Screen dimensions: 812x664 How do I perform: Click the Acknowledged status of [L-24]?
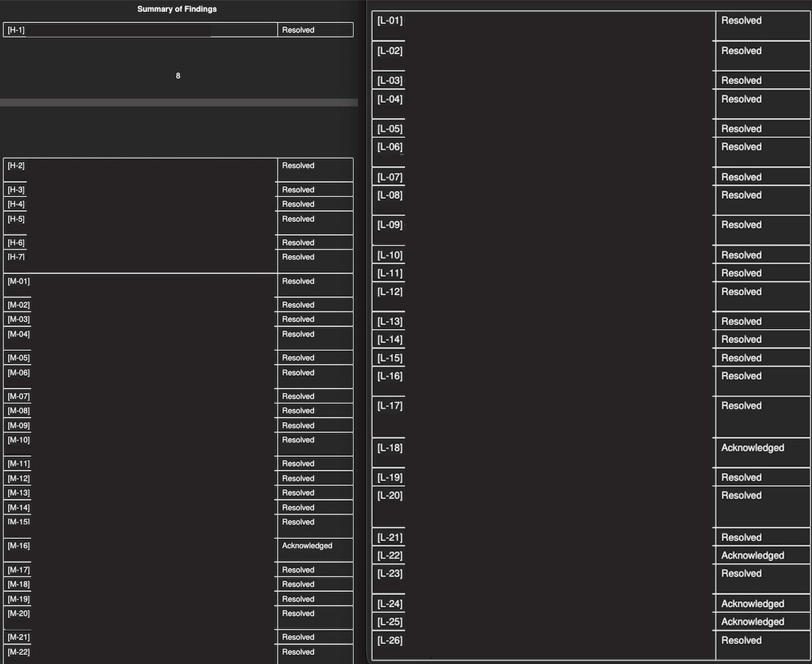(752, 604)
